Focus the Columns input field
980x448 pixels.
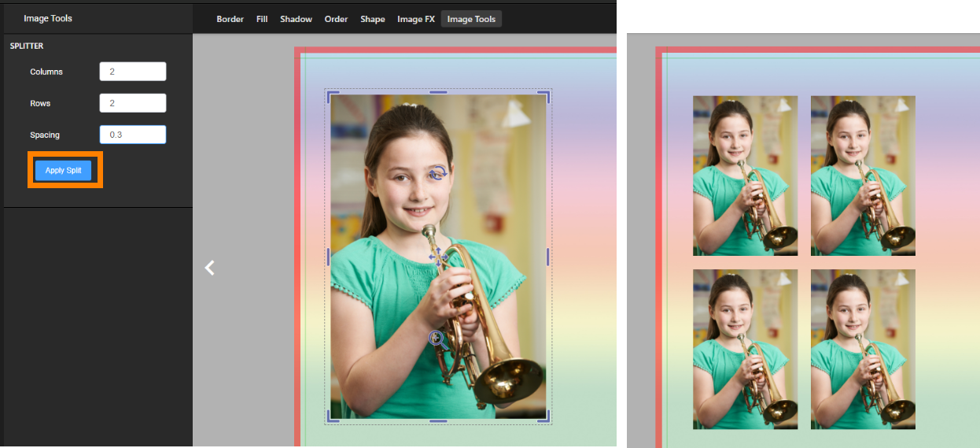[x=133, y=72]
